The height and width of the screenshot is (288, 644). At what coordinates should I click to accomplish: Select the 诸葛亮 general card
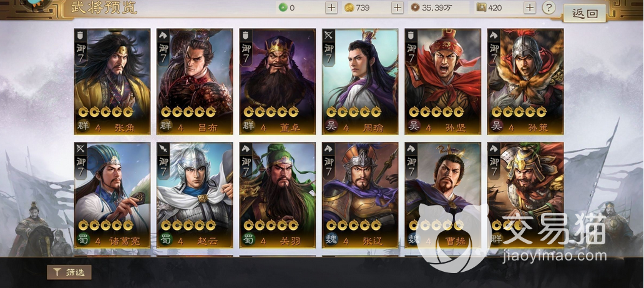coord(112,195)
